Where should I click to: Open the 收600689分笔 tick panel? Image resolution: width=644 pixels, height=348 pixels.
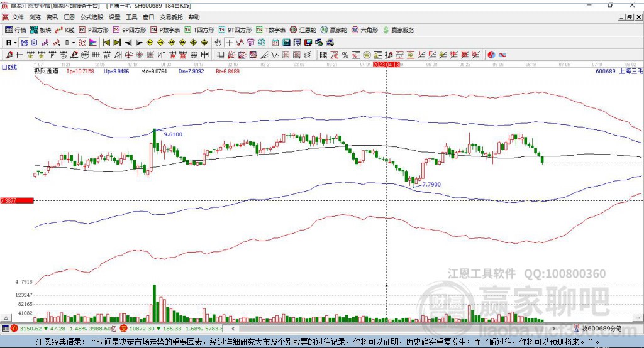(597, 329)
